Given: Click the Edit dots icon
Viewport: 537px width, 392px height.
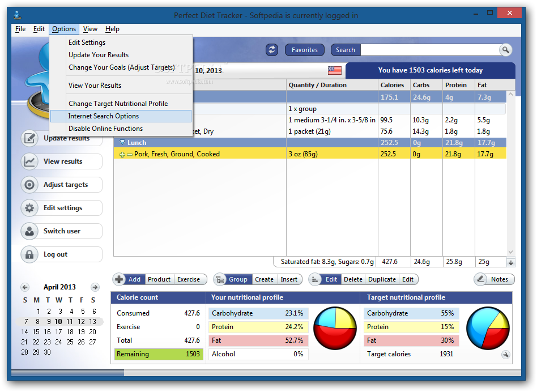Looking at the screenshot, I should pos(315,279).
